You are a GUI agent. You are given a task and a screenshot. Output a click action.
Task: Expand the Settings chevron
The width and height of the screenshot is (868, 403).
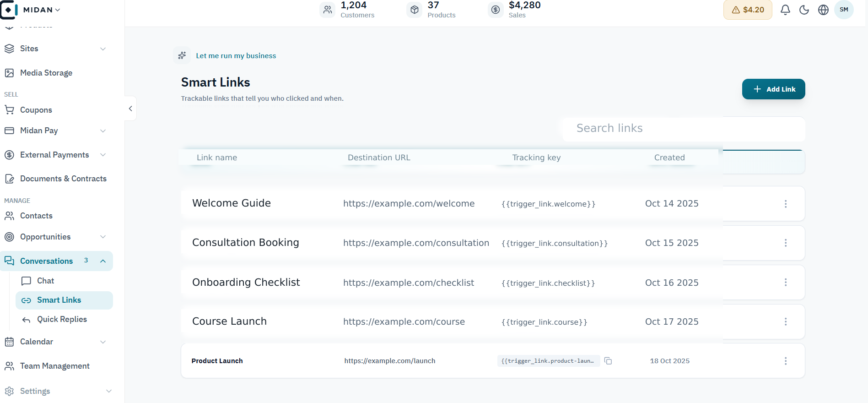click(109, 391)
